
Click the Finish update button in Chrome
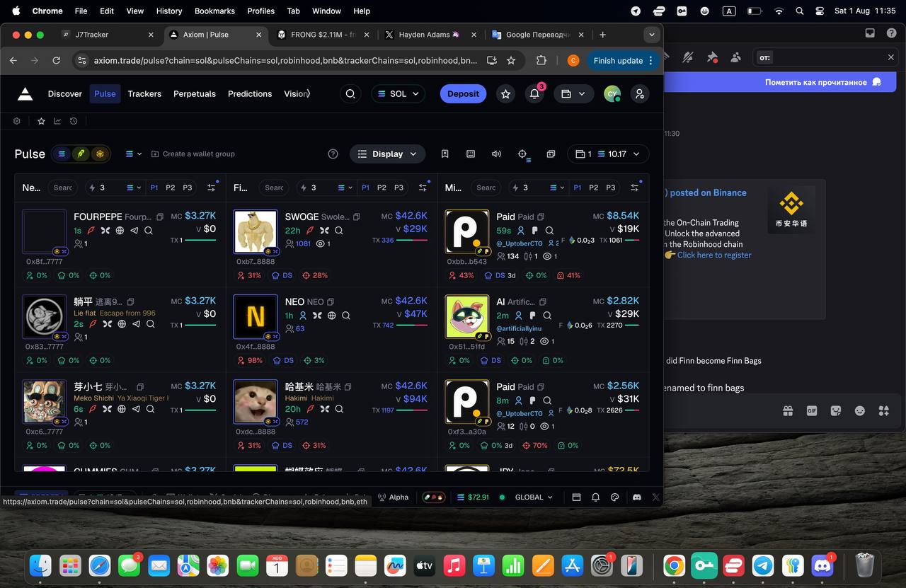tap(623, 61)
